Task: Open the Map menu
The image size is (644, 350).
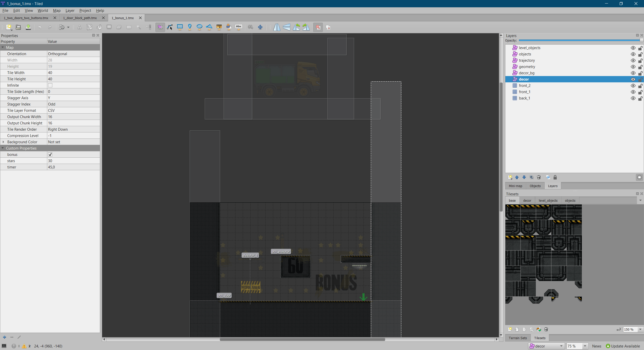Action: tap(57, 11)
